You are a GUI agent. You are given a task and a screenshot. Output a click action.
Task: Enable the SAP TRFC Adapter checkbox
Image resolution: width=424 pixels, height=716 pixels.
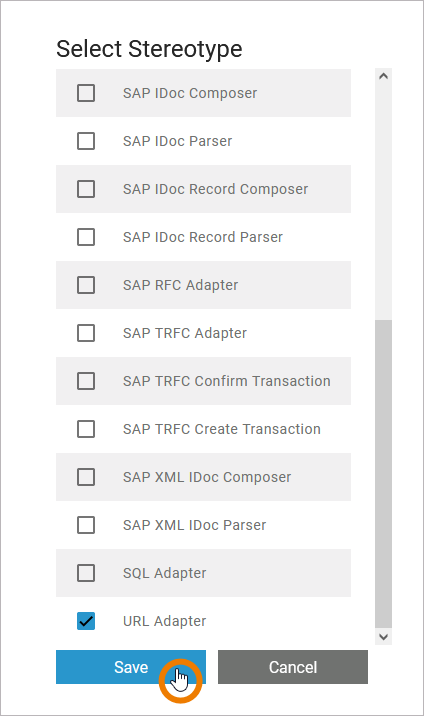pos(86,333)
